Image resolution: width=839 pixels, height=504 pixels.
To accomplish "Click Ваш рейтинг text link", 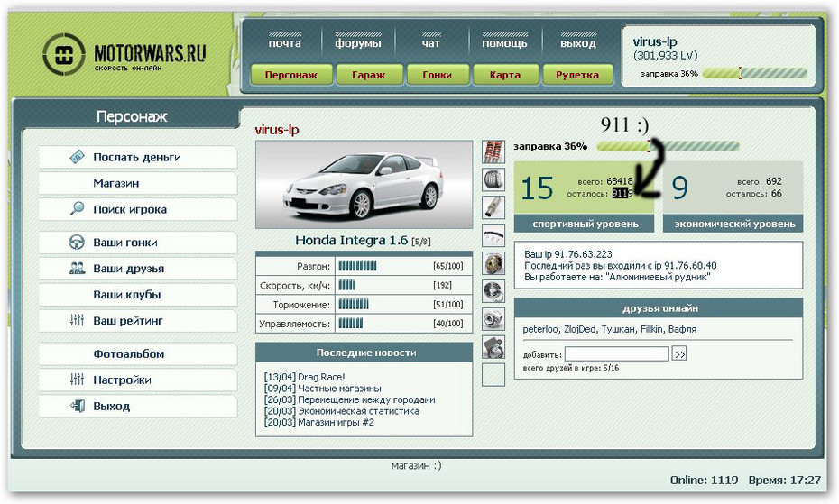I will pyautogui.click(x=128, y=320).
